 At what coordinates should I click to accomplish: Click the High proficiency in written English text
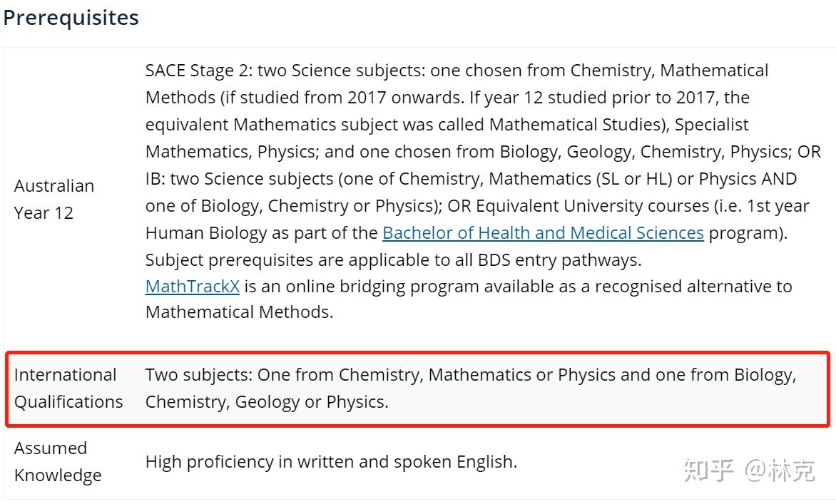pos(331,461)
